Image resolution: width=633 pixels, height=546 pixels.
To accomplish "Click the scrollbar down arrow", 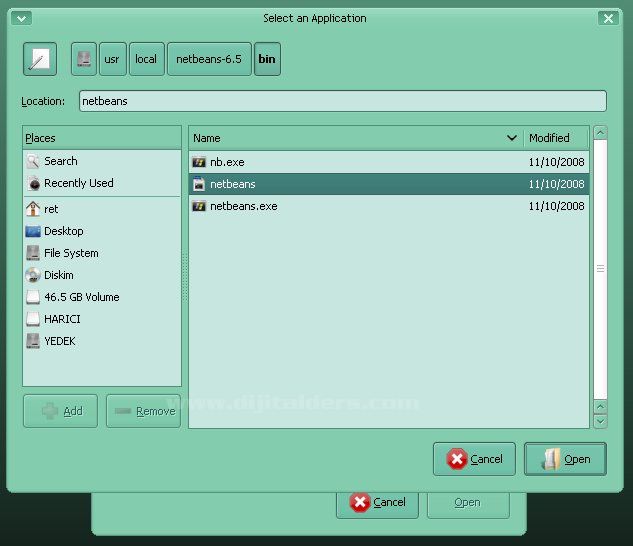I will point(600,422).
